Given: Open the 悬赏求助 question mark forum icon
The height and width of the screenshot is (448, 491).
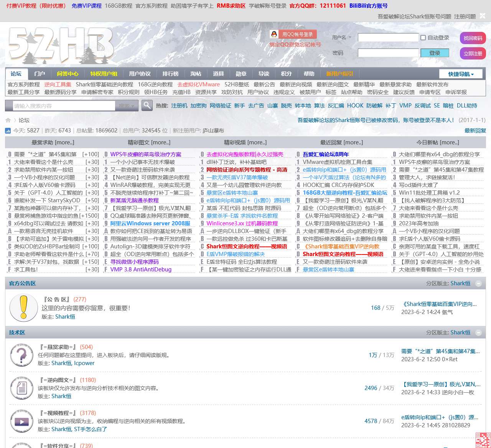Looking at the screenshot, I should pos(22,355).
